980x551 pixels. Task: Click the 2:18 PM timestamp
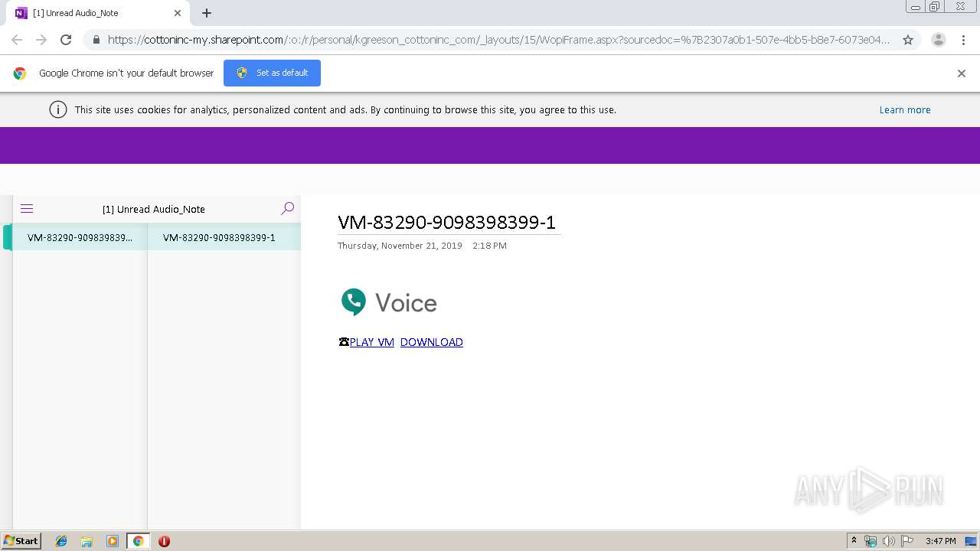489,246
